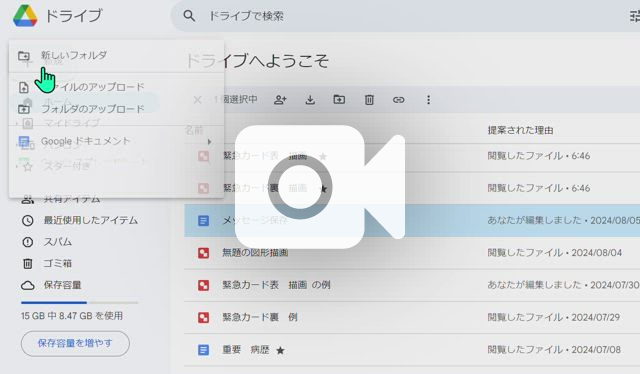Image resolution: width=640 pixels, height=374 pixels.
Task: Click the 緊急カード表 描画 の例 drawing icon
Action: tap(203, 285)
